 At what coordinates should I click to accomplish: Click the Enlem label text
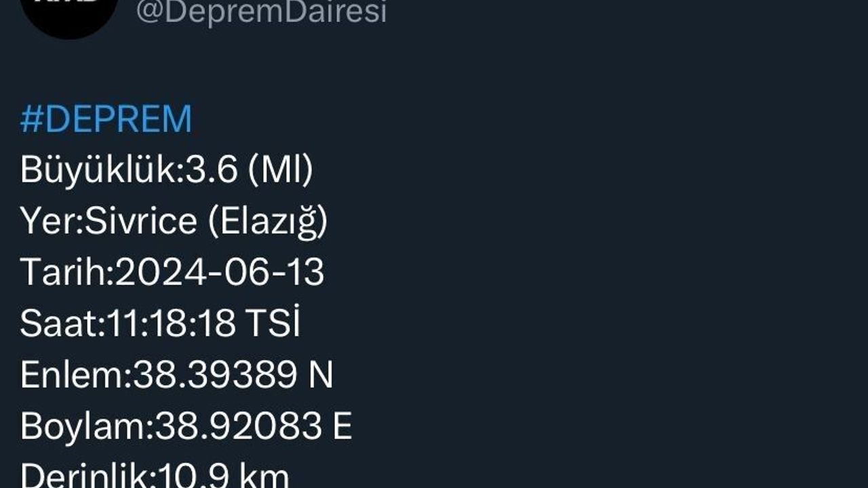point(74,375)
